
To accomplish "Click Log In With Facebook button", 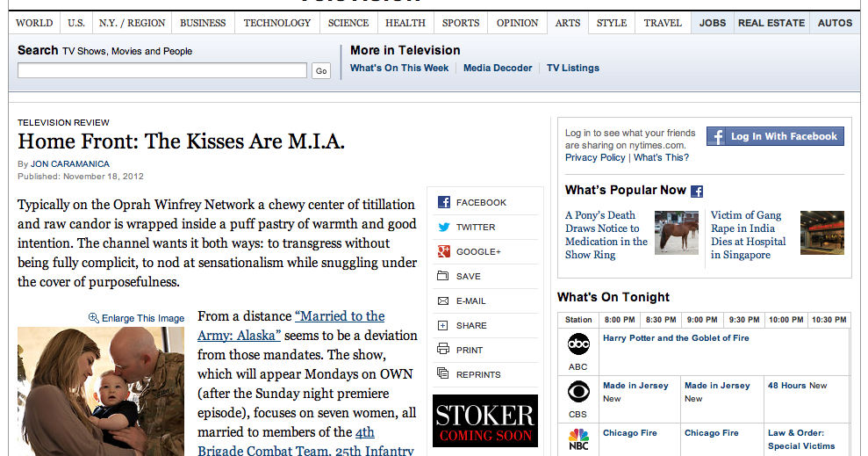I will pyautogui.click(x=775, y=136).
